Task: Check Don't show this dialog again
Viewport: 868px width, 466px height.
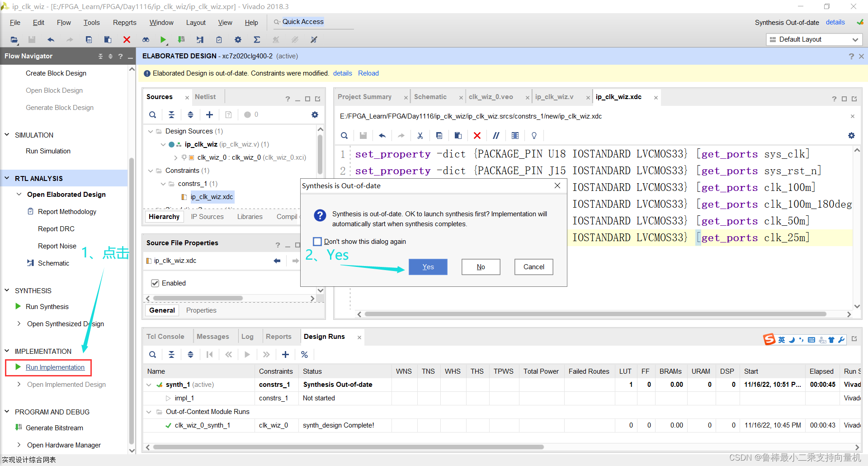Action: (x=317, y=242)
